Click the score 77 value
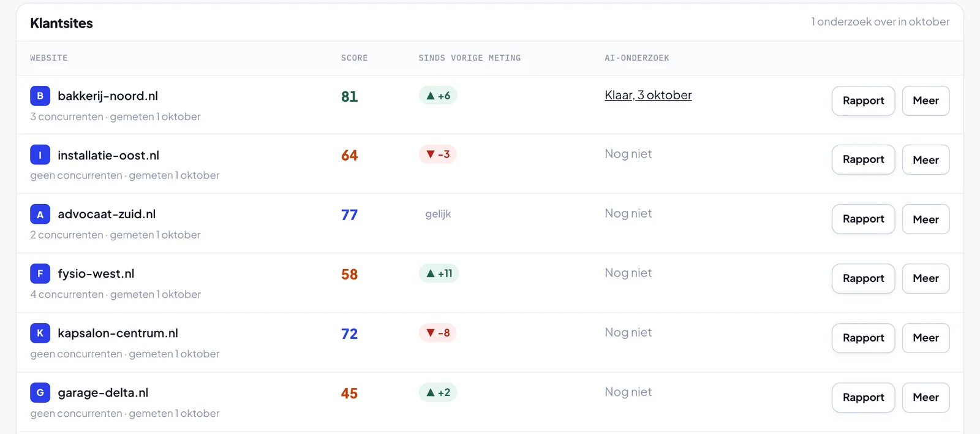The width and height of the screenshot is (980, 434). pos(349,215)
